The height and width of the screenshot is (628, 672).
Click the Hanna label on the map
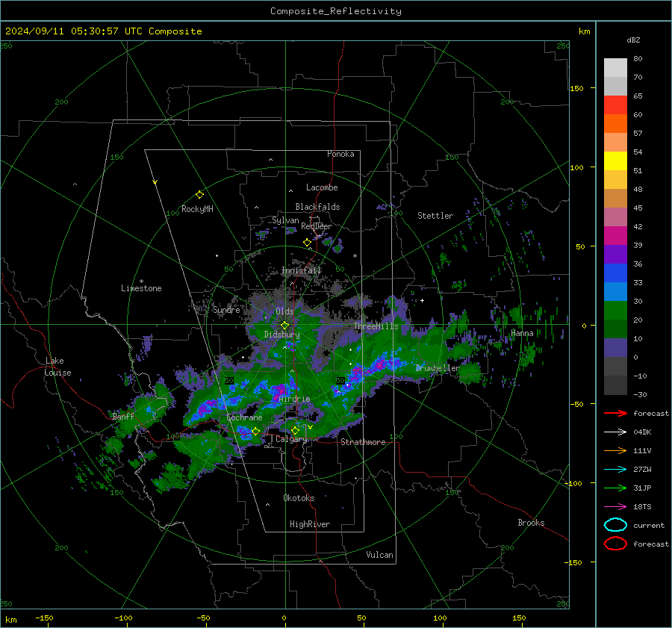(522, 333)
